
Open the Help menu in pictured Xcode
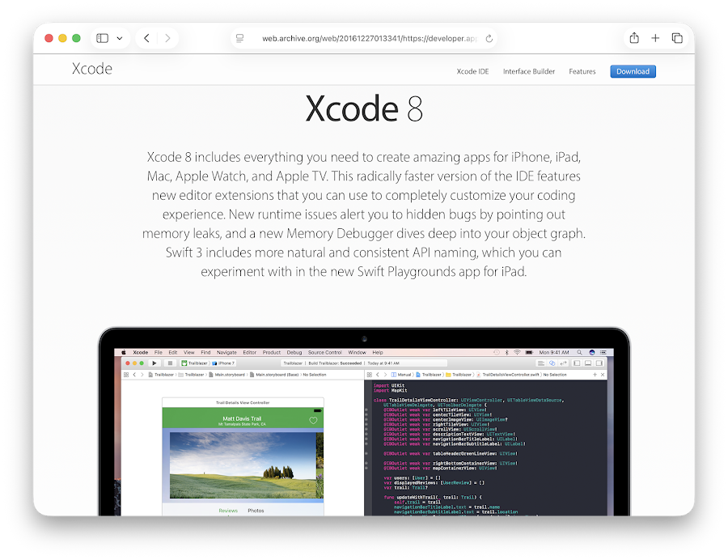point(378,353)
